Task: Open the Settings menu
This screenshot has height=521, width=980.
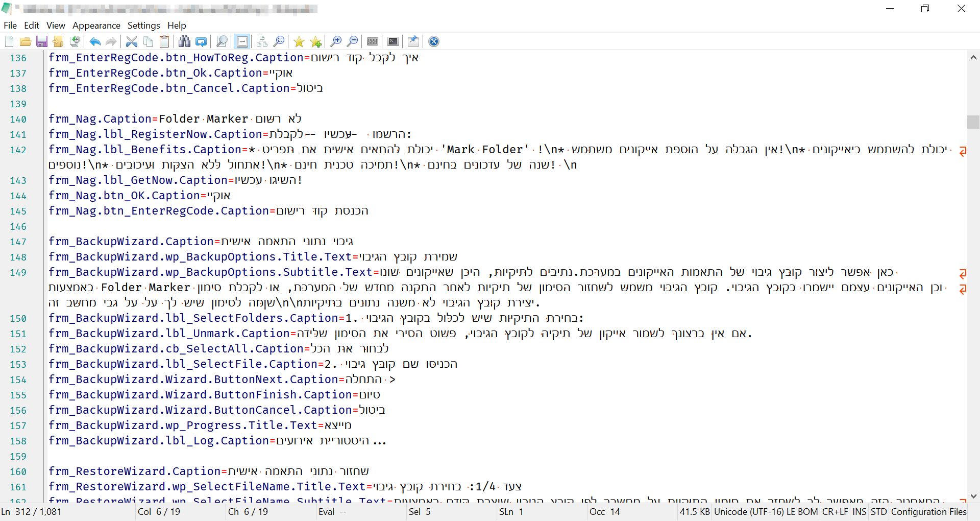Action: [143, 26]
